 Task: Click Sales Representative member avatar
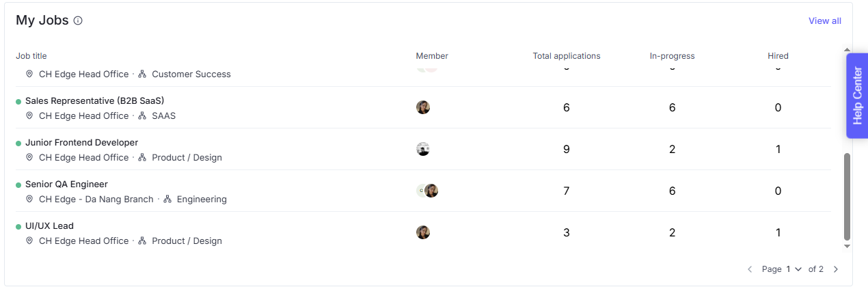click(423, 107)
